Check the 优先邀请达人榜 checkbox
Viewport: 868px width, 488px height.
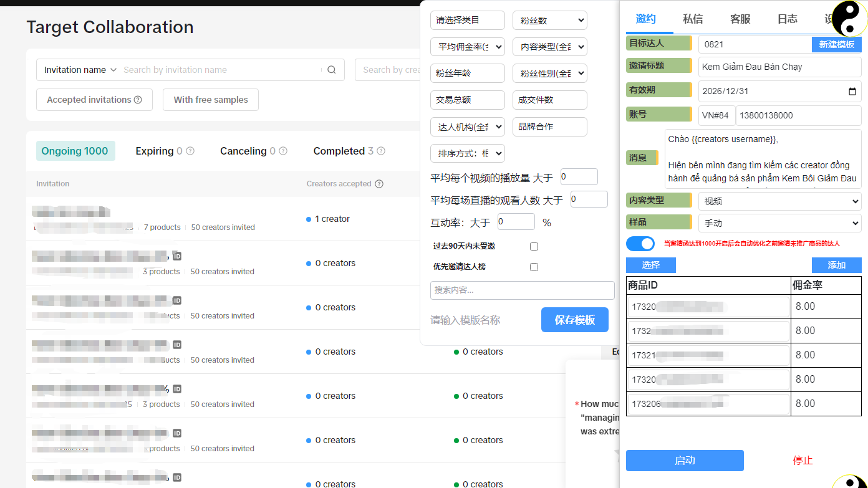pyautogui.click(x=534, y=267)
